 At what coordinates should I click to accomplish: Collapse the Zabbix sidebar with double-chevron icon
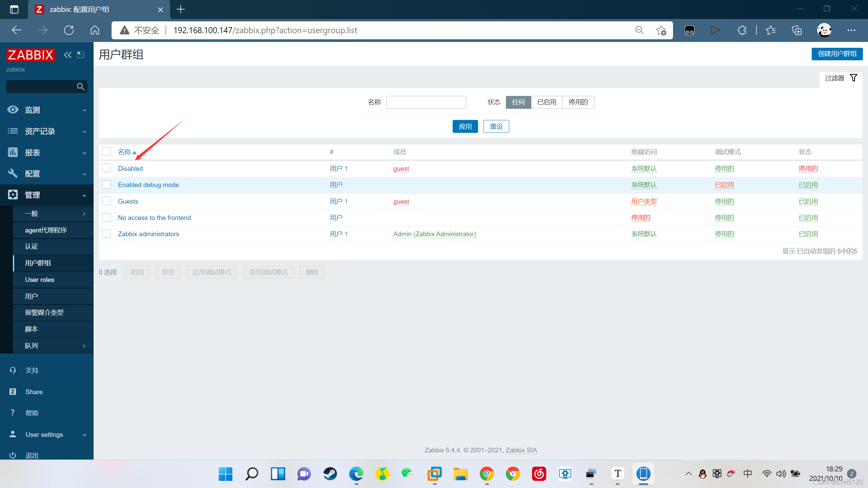(x=68, y=55)
